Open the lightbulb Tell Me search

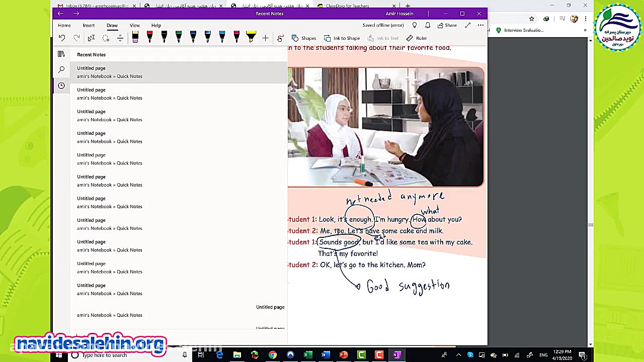click(x=415, y=25)
